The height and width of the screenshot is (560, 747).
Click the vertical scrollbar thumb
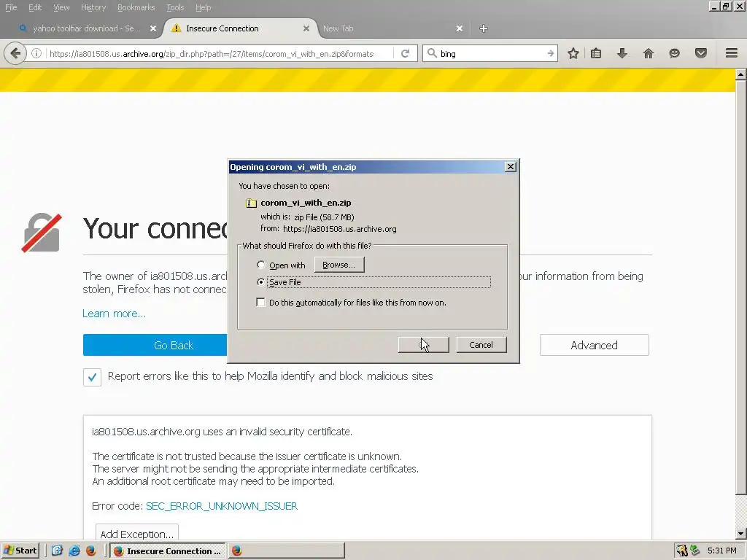point(741,287)
